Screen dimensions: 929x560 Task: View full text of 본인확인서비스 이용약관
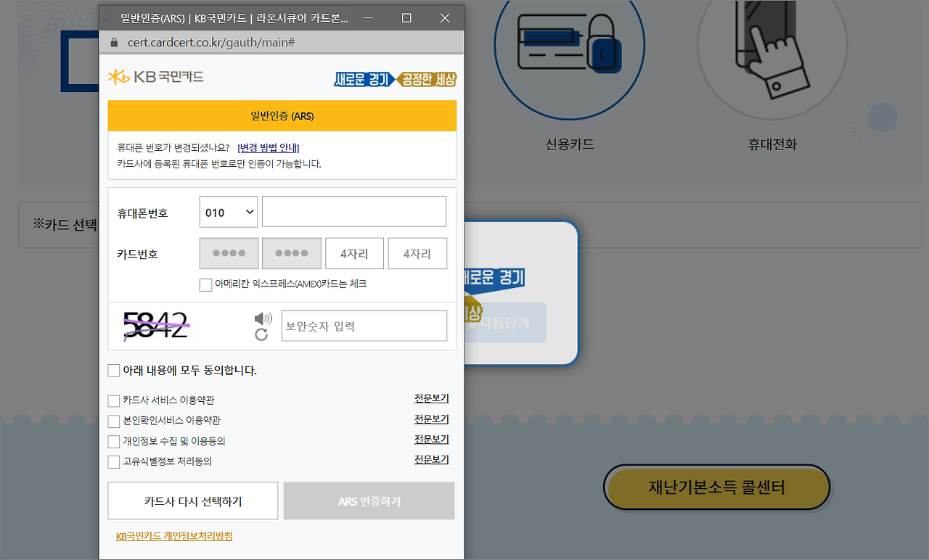(x=432, y=419)
